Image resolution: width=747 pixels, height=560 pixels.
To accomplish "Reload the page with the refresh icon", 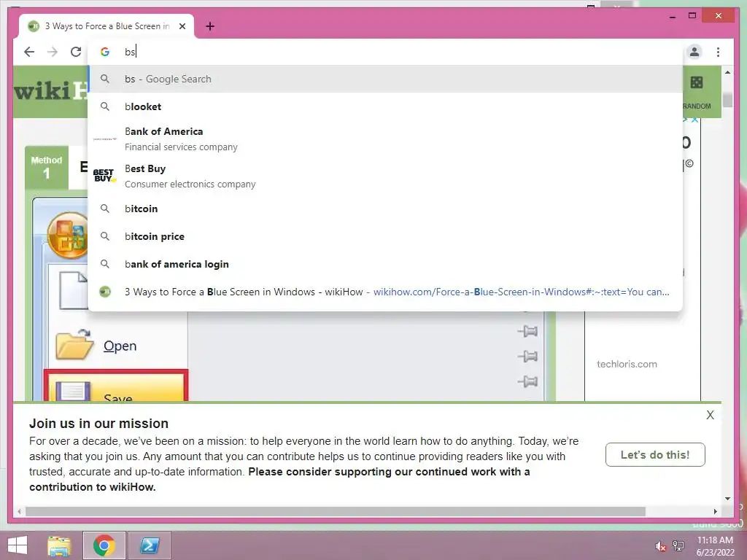I will pyautogui.click(x=76, y=52).
